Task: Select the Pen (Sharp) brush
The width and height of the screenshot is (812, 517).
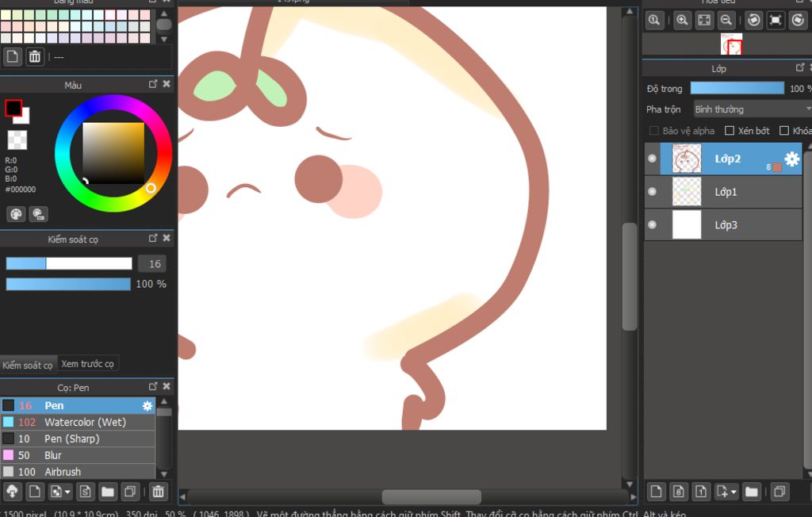Action: (x=78, y=438)
